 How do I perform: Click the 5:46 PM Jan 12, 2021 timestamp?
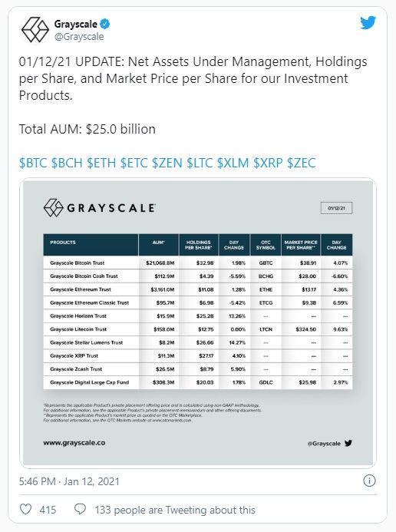coord(69,481)
